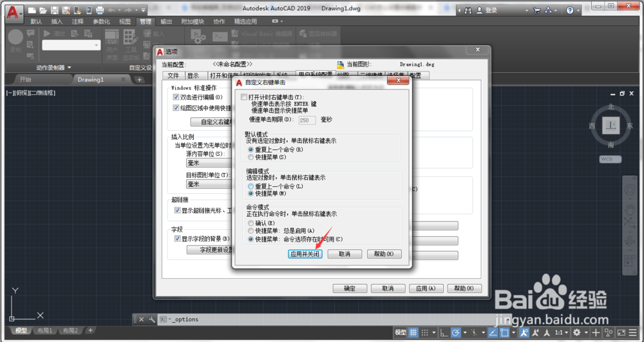Select 重复上一个命令(R) in default mode

tap(251, 150)
